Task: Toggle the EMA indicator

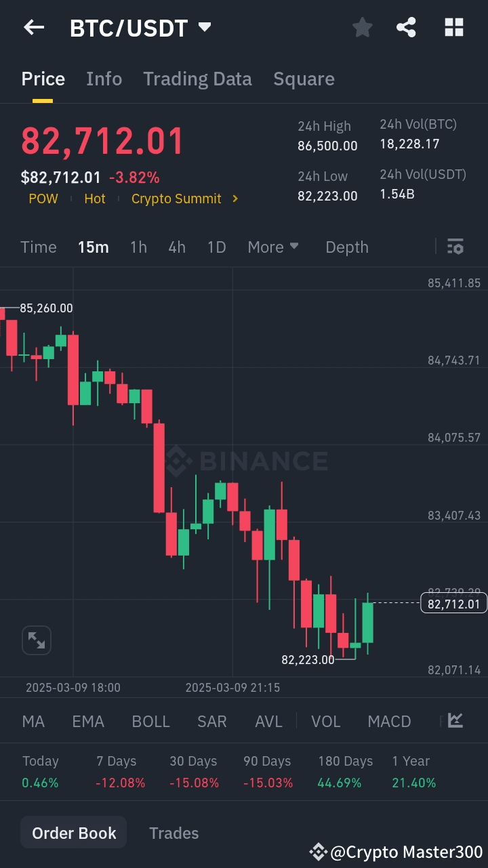Action: click(x=88, y=722)
